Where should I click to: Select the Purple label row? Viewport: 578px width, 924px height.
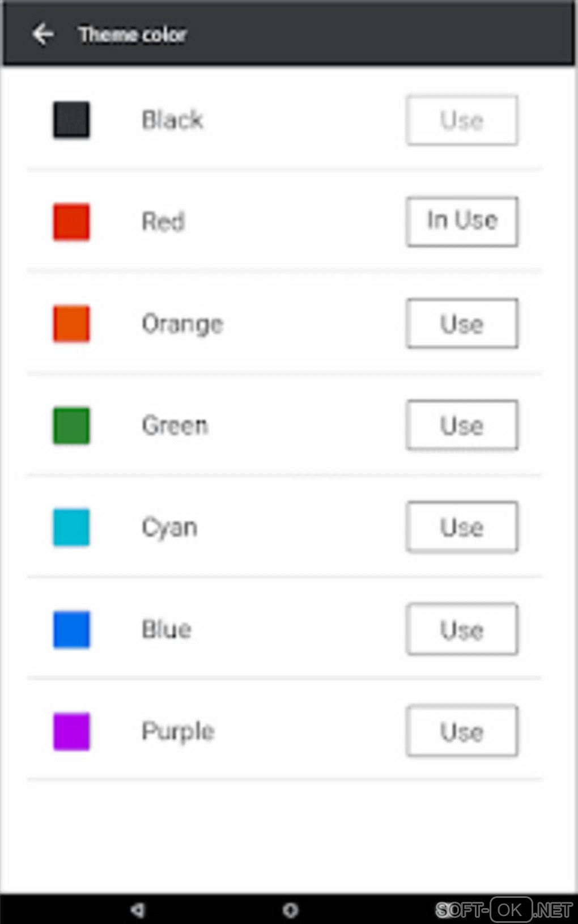pyautogui.click(x=178, y=731)
